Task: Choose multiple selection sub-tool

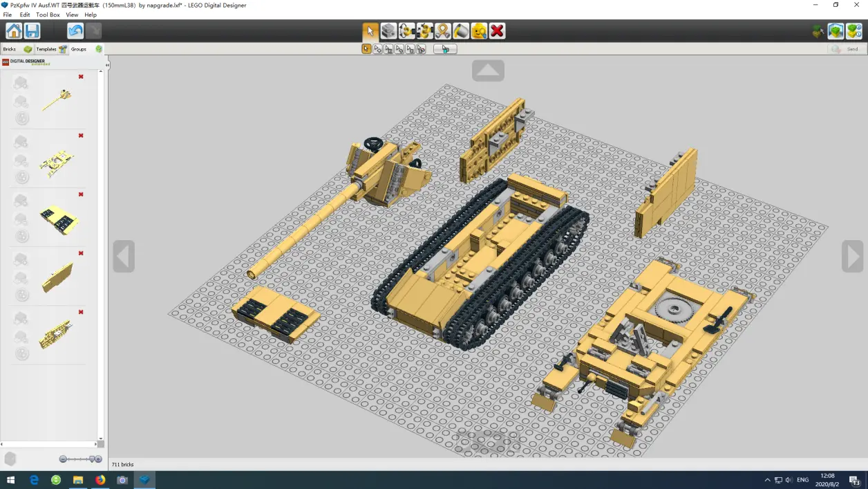Action: tap(377, 49)
